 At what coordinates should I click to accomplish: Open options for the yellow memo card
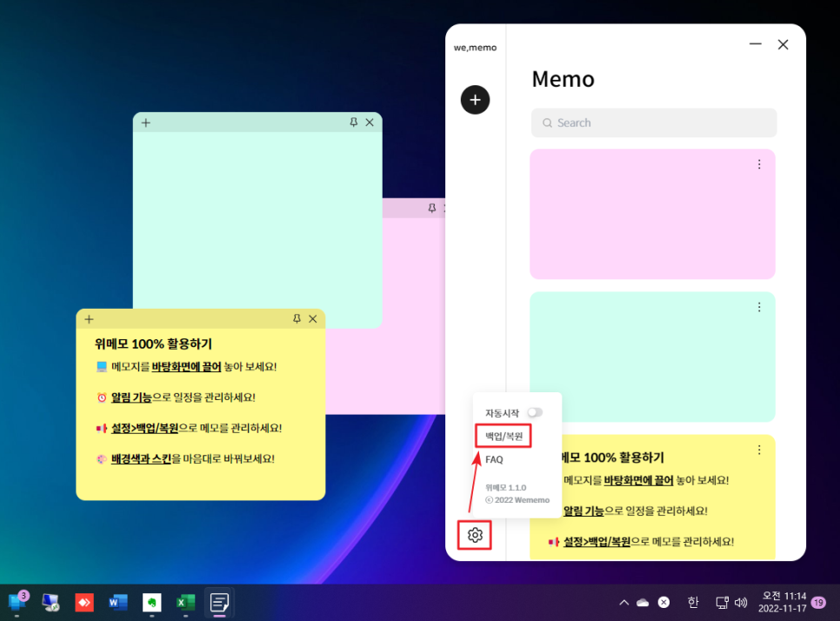click(x=759, y=450)
